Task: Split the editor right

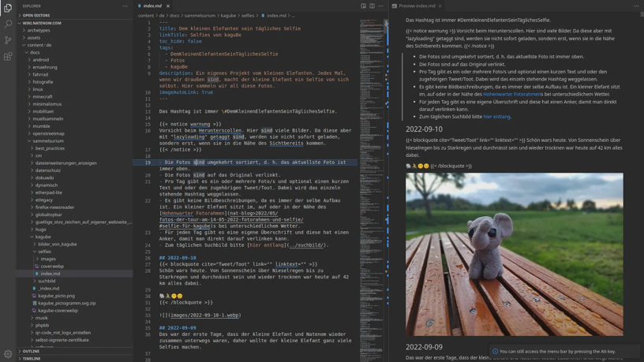Action: [x=372, y=6]
